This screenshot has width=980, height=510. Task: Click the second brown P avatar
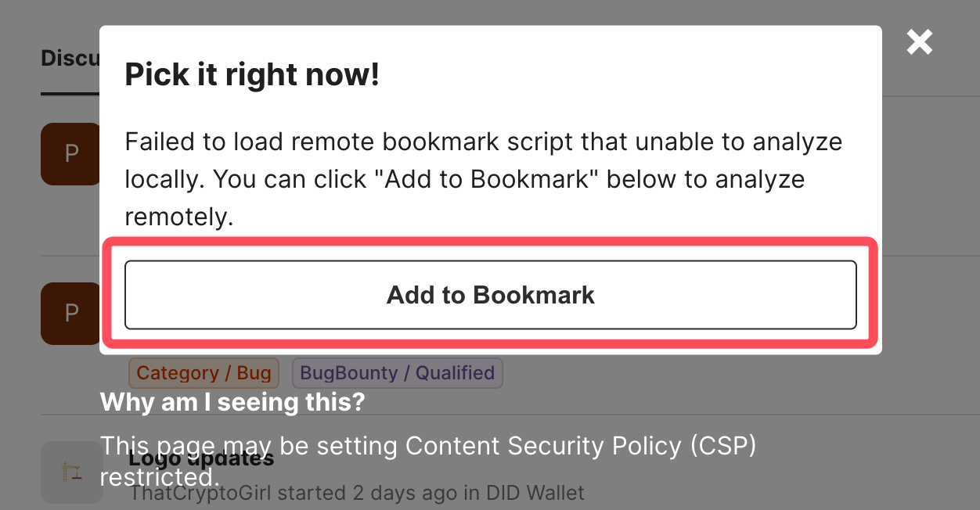click(70, 314)
